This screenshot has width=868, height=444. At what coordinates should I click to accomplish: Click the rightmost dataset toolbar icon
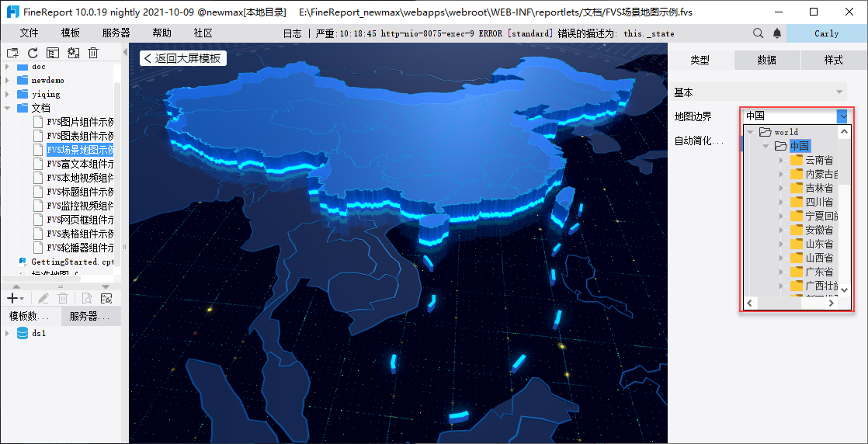[x=106, y=298]
